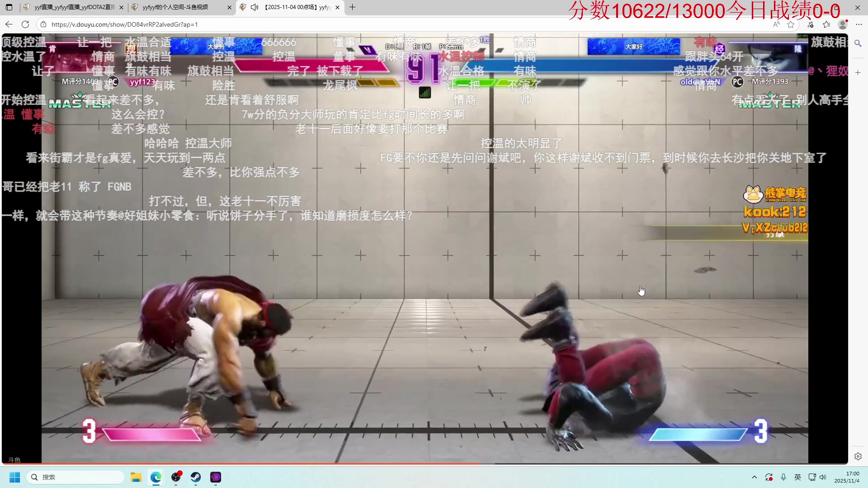
Task: Open the Settings and more ellipsis menu
Action: (x=859, y=24)
